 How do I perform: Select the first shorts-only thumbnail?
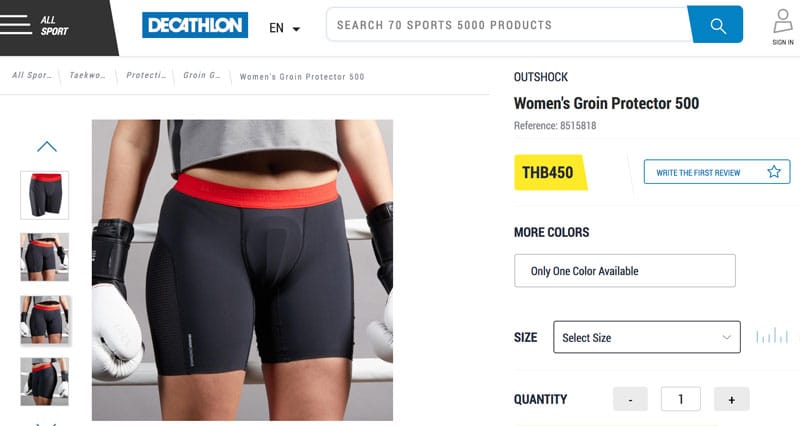coord(44,195)
